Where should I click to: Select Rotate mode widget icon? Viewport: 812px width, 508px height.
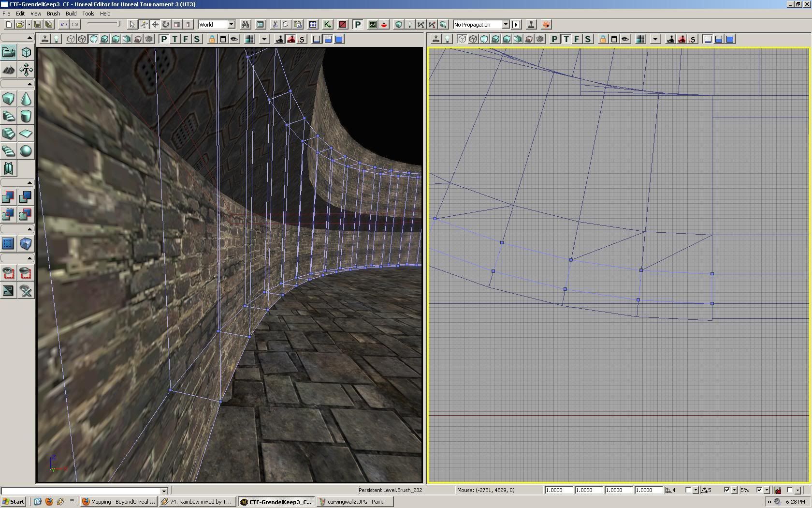click(x=166, y=25)
